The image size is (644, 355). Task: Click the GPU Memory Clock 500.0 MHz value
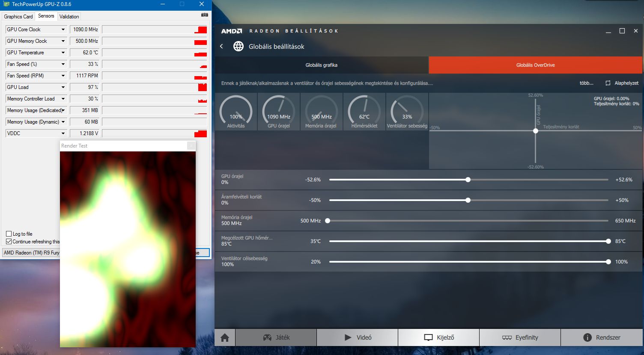(x=84, y=41)
